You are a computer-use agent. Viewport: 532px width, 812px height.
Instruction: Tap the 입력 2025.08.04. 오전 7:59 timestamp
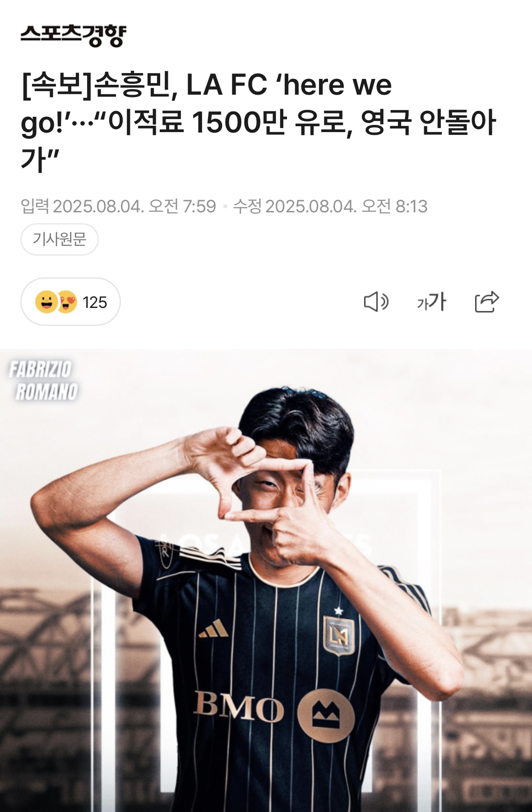[118, 206]
